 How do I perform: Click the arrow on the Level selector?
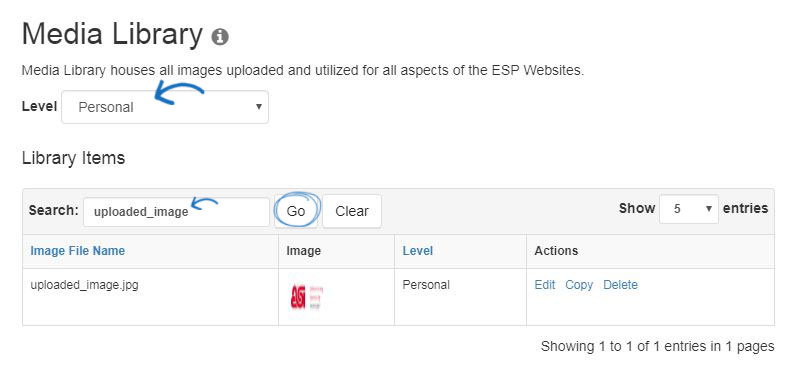[259, 107]
